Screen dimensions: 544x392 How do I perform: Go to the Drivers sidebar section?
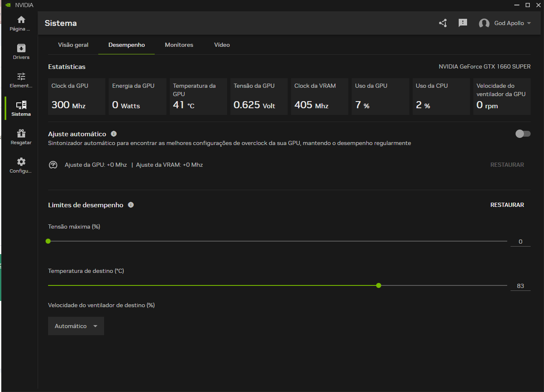pyautogui.click(x=21, y=52)
